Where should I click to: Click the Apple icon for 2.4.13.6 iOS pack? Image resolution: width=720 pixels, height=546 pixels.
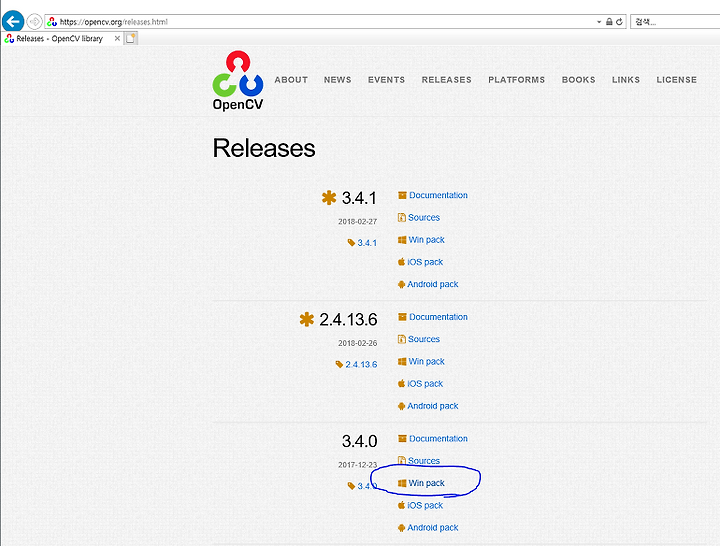[401, 383]
